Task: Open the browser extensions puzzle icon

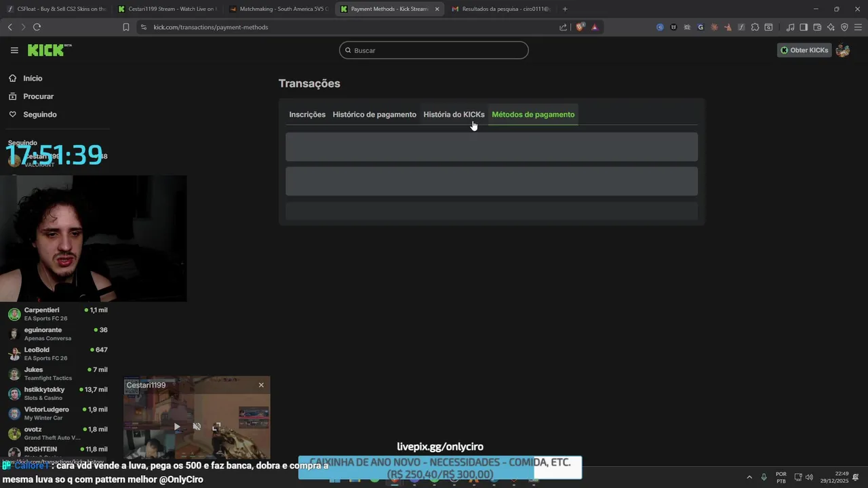Action: coord(755,27)
